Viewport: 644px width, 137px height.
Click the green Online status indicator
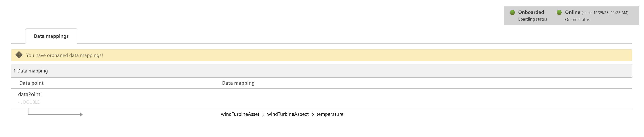click(x=559, y=12)
